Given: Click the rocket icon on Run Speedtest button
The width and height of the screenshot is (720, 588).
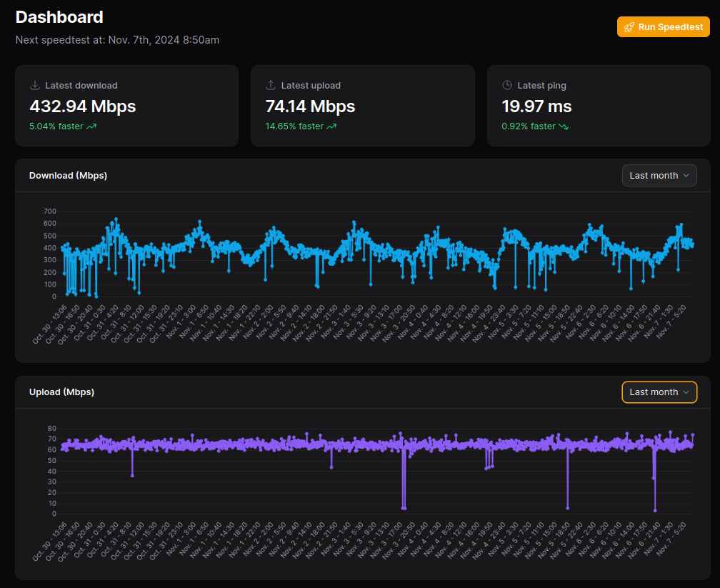Looking at the screenshot, I should point(629,26).
